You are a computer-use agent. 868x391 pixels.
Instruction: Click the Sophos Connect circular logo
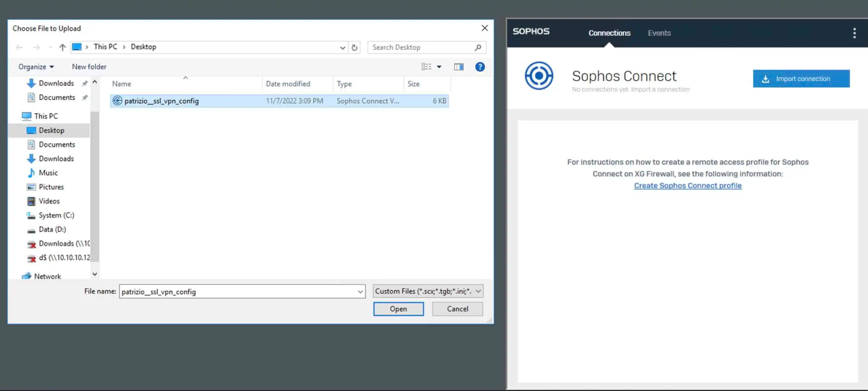point(539,76)
